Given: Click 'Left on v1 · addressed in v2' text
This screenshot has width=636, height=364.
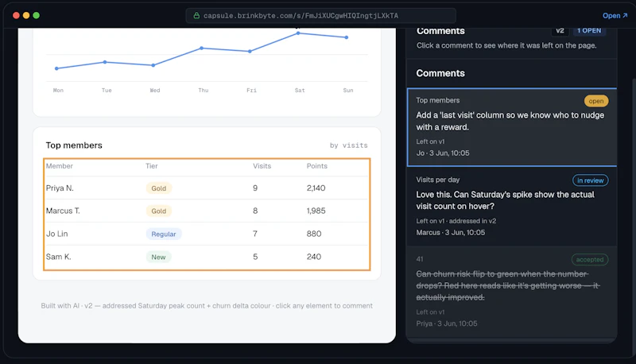Looking at the screenshot, I should pyautogui.click(x=456, y=221).
